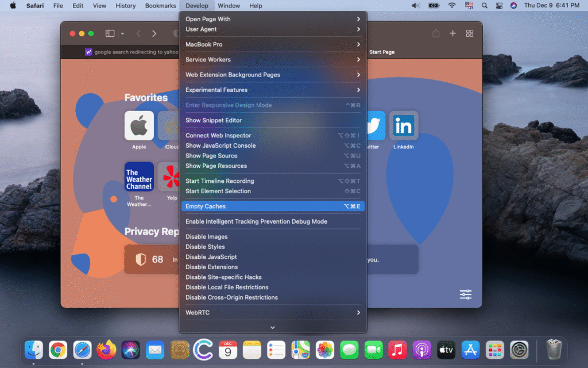Screen dimensions: 588x368
Task: Click the new tab plus icon
Action: [452, 34]
